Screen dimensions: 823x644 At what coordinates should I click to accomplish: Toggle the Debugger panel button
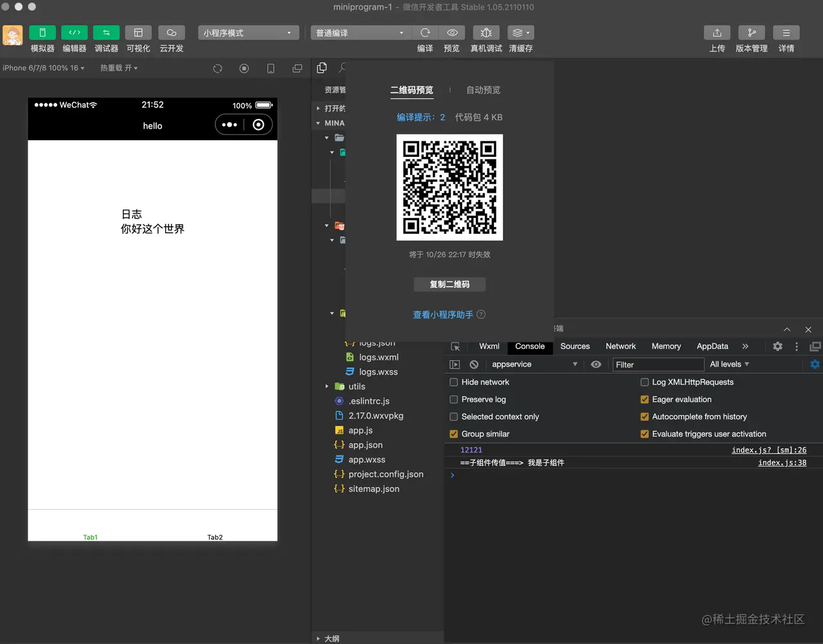point(106,33)
